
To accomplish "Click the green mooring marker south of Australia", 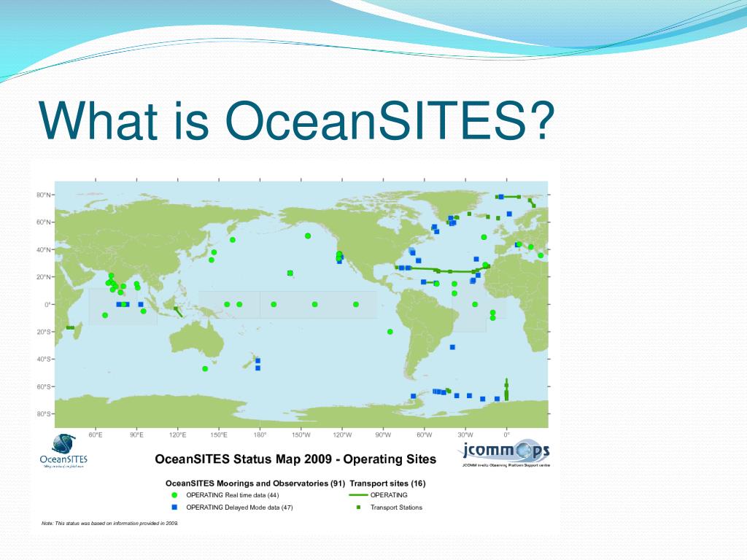I will 205,369.
